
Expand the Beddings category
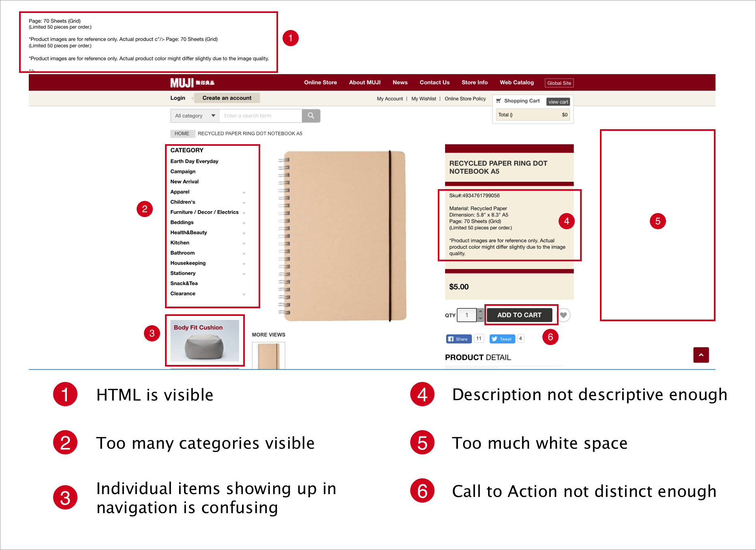[x=244, y=223]
